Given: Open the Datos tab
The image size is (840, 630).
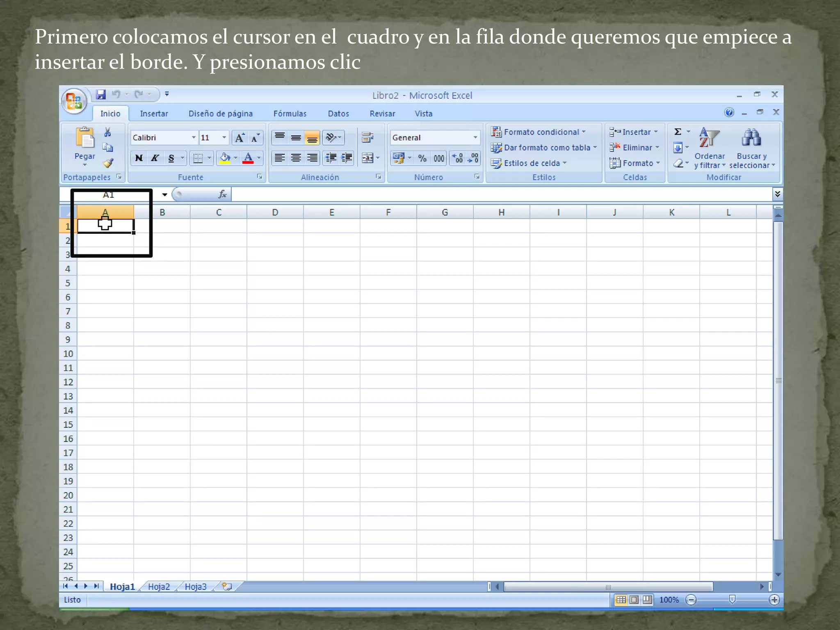Looking at the screenshot, I should [338, 114].
